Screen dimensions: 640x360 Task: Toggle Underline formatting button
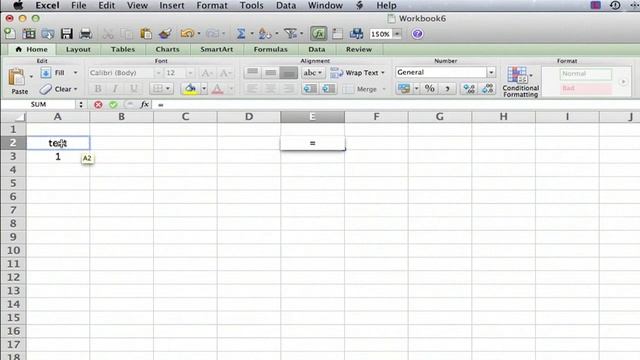tap(133, 89)
